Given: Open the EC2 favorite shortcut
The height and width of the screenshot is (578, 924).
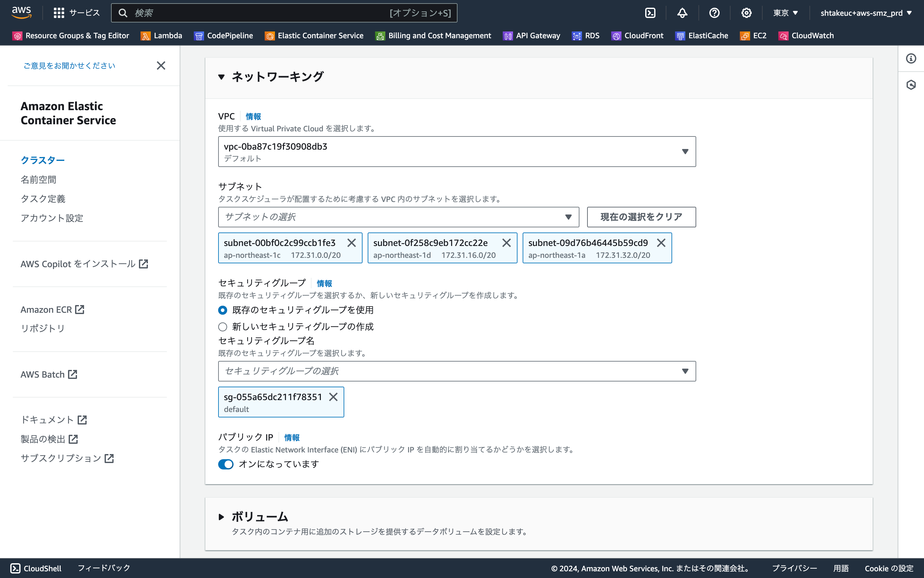Looking at the screenshot, I should pyautogui.click(x=753, y=36).
